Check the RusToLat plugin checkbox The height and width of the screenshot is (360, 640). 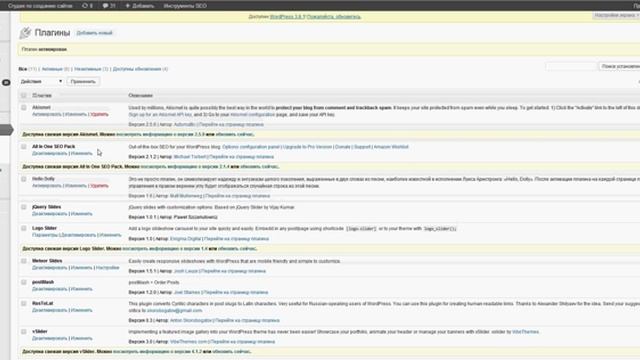(24, 303)
